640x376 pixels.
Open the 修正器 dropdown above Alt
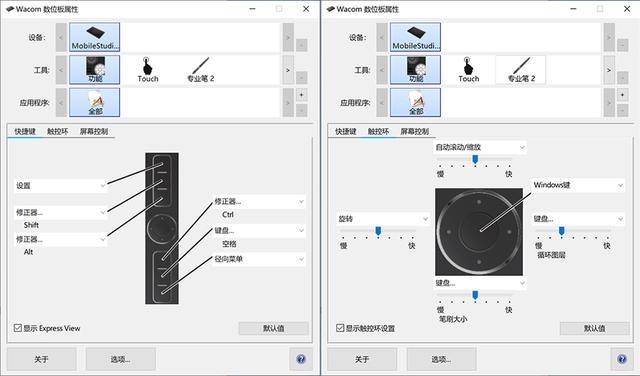point(61,239)
